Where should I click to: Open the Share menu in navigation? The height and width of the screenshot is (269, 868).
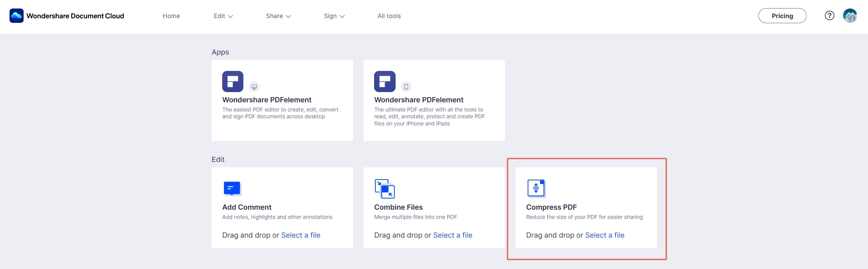[x=278, y=16]
